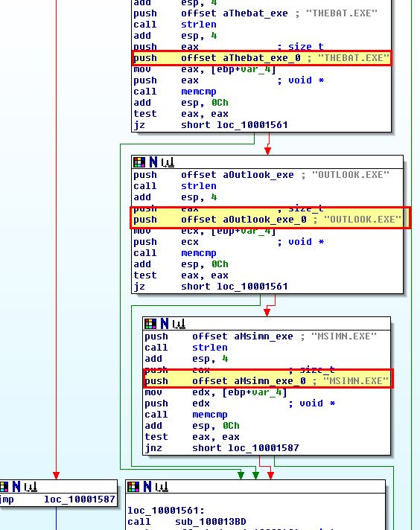Click 'call strlen' in the MSIMN.EXE block
Image resolution: width=420 pixels, height=530 pixels.
[186, 348]
